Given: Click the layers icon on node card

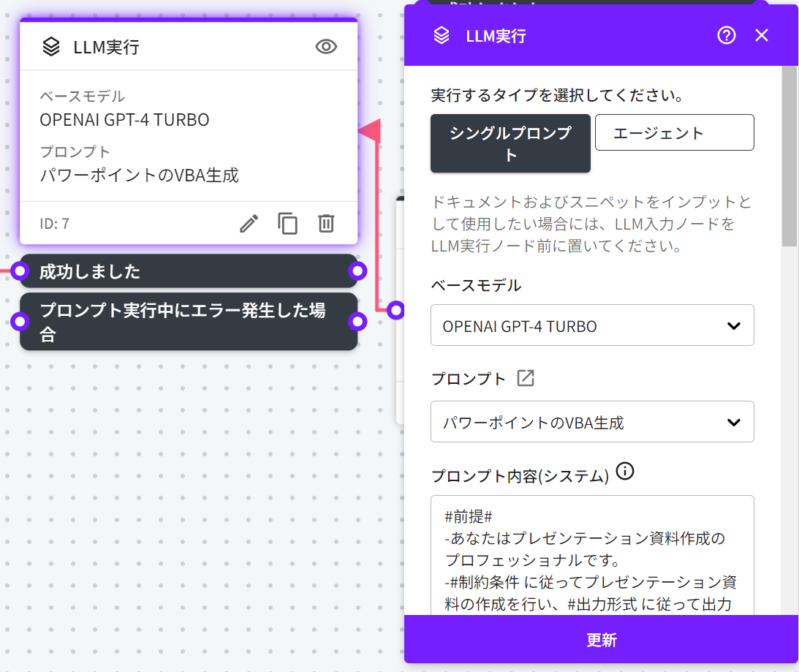Looking at the screenshot, I should (50, 48).
